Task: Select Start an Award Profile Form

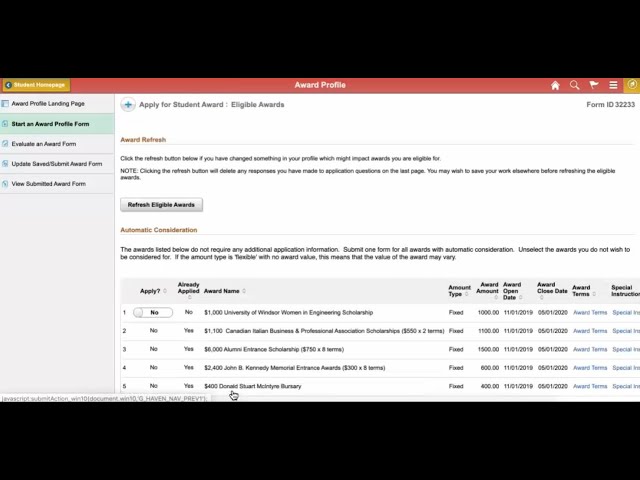Action: click(x=50, y=124)
